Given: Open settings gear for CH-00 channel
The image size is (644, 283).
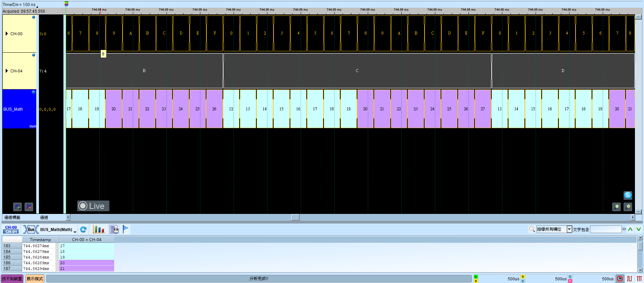Looking at the screenshot, I should (x=34, y=17).
